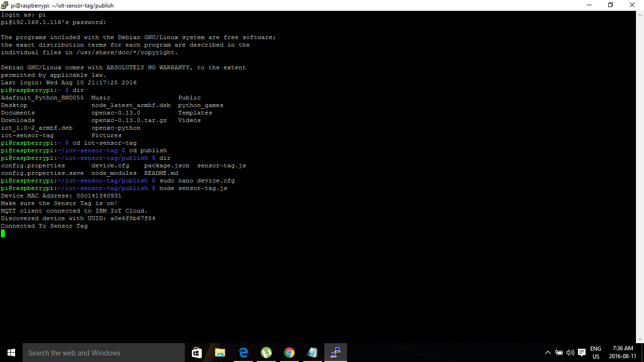The image size is (644, 362).
Task: Click the terminal scrollbar down arrow
Action: 640,339
